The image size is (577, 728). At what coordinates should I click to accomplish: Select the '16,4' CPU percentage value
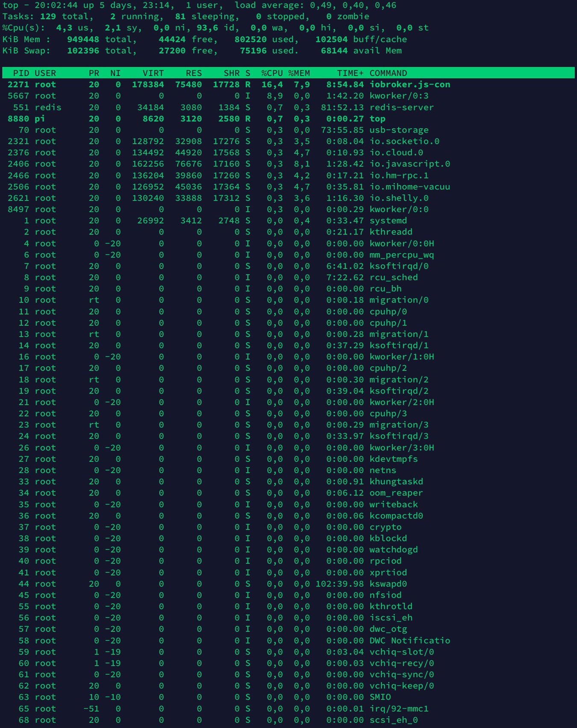coord(272,84)
